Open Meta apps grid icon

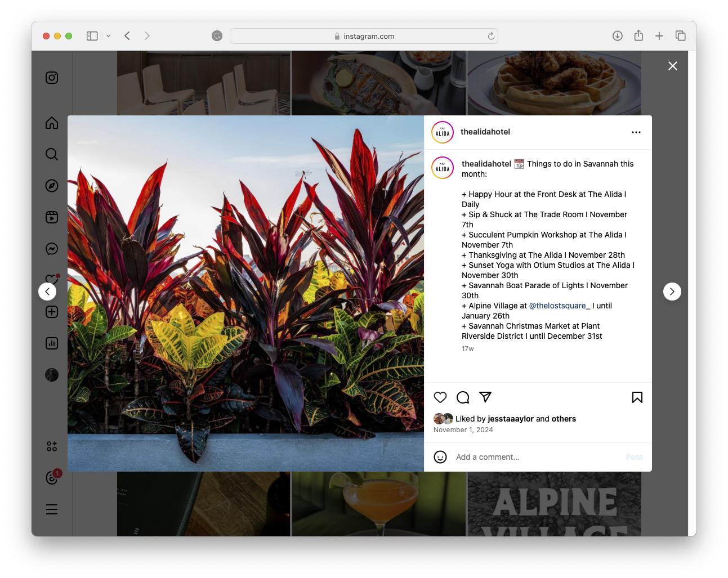pyautogui.click(x=52, y=446)
